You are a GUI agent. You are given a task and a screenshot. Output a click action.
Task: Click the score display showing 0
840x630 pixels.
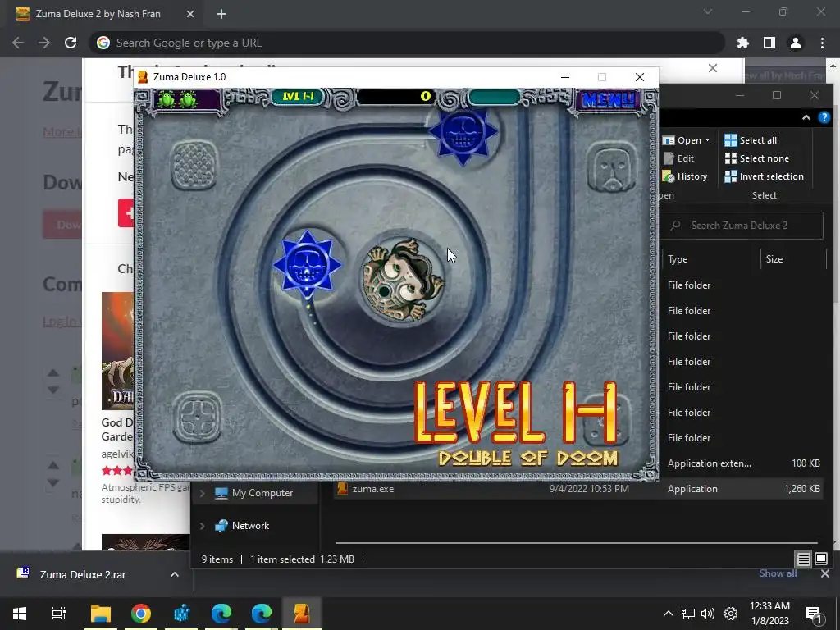point(396,97)
